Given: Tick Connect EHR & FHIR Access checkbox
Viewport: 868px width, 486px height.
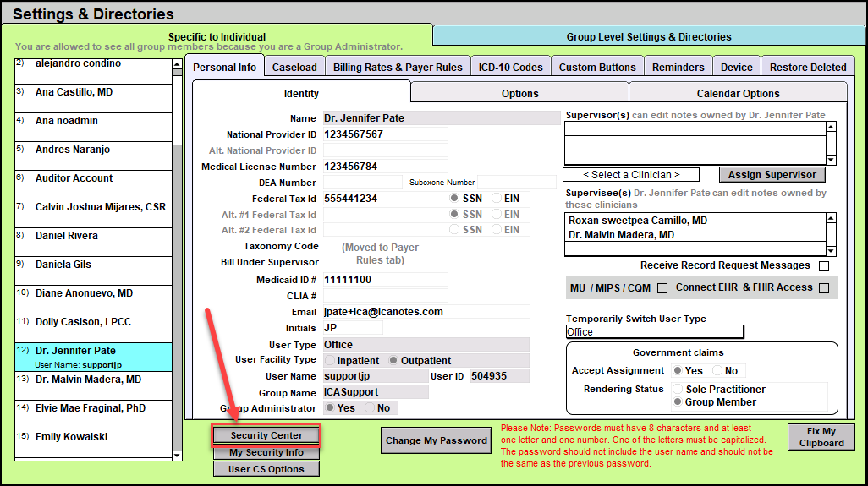Looking at the screenshot, I should pyautogui.click(x=823, y=288).
